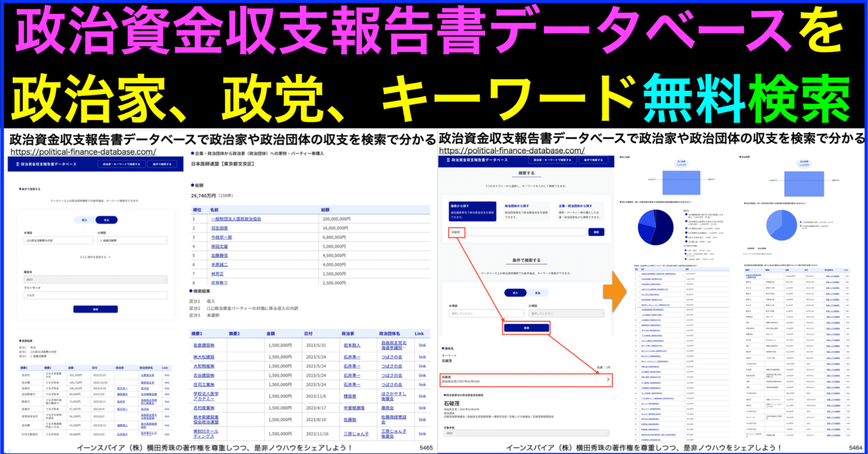Open 大項目 dropdown showing (15)政治活動費の内訳
Screen dimensions: 868x454
coord(58,241)
